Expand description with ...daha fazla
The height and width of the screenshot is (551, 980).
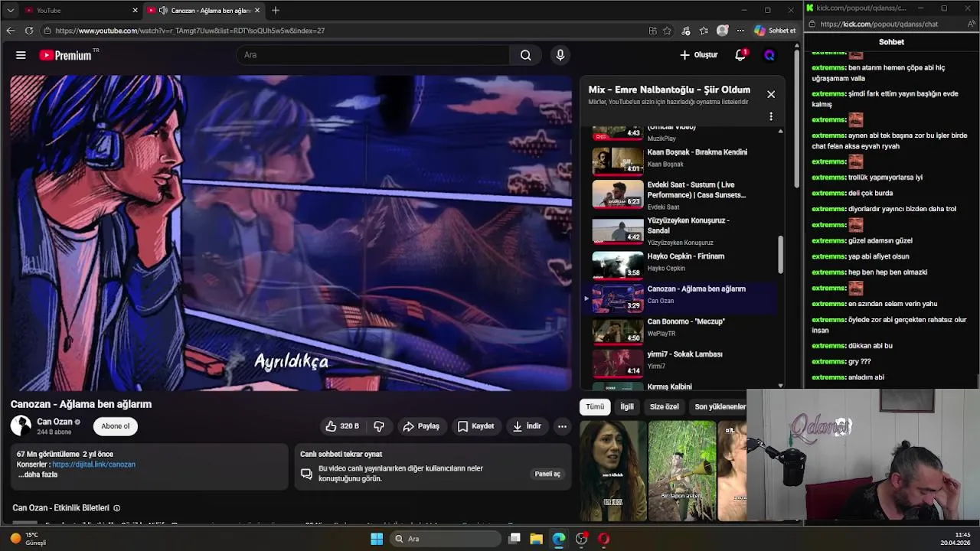(37, 474)
